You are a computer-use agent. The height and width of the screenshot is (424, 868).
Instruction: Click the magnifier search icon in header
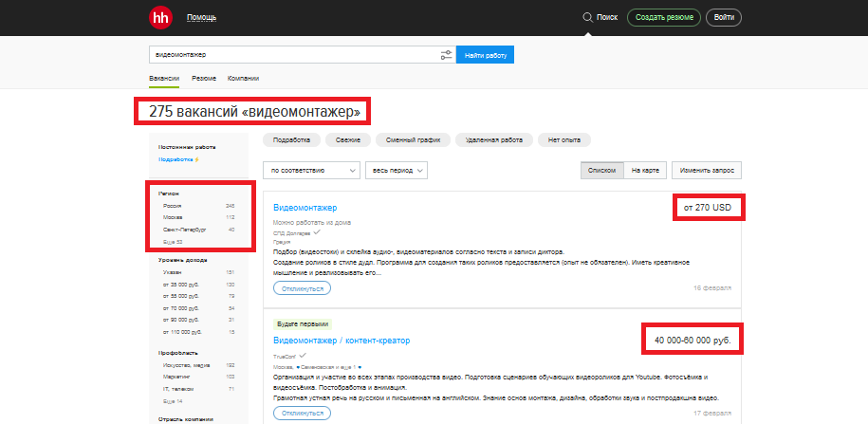(588, 17)
